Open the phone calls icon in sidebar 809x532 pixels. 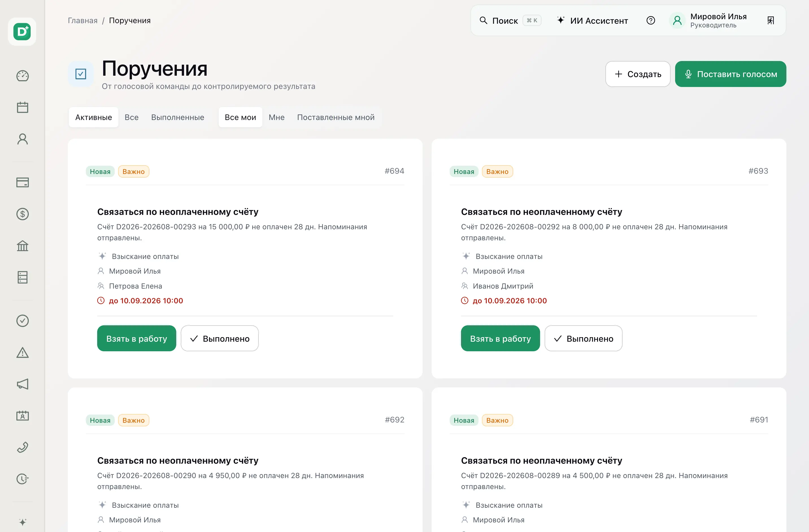click(22, 447)
